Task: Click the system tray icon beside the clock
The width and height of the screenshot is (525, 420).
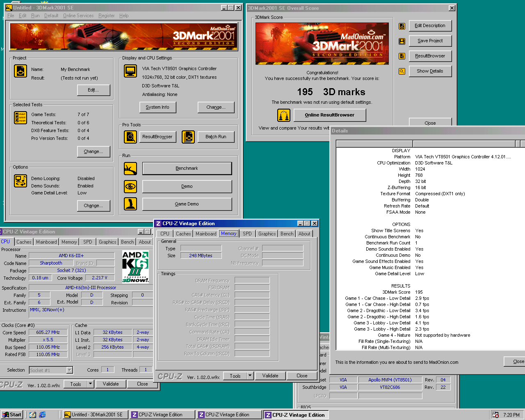Action: 495,415
